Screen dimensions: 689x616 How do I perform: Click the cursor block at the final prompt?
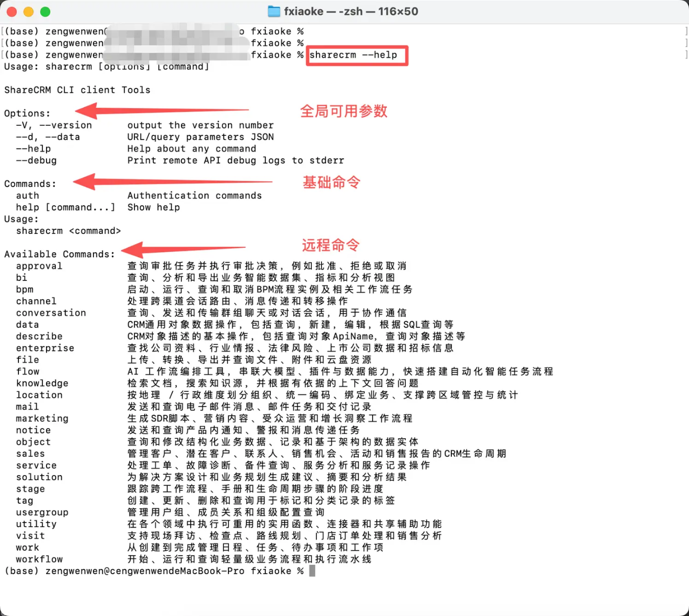(x=312, y=571)
